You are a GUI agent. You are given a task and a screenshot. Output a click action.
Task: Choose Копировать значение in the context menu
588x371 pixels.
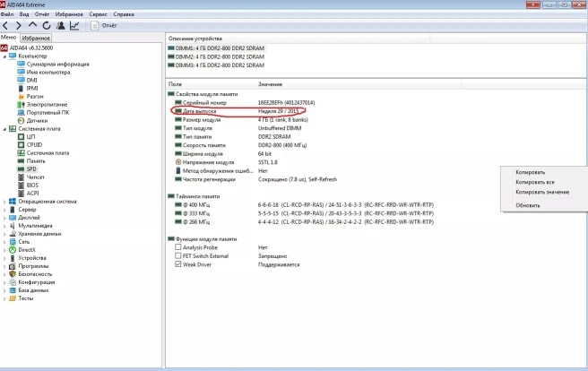click(542, 192)
